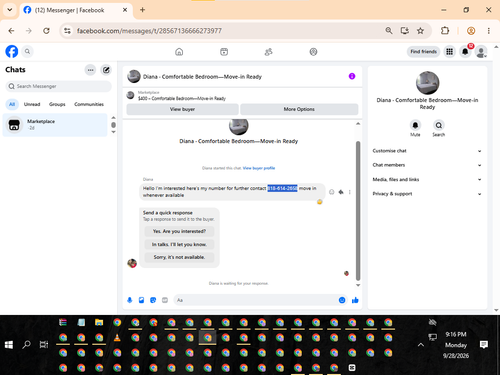Open a new Chrome tab
The width and height of the screenshot is (500, 375).
pos(142,10)
